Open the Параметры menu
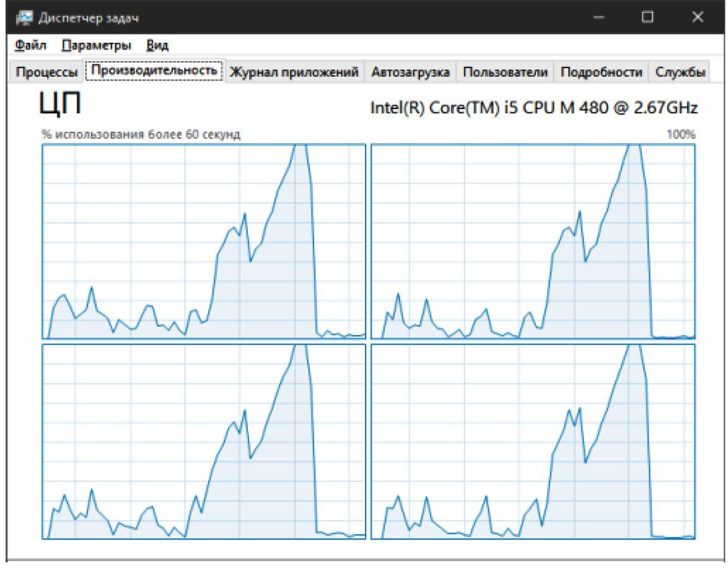Image resolution: width=728 pixels, height=568 pixels. point(96,45)
